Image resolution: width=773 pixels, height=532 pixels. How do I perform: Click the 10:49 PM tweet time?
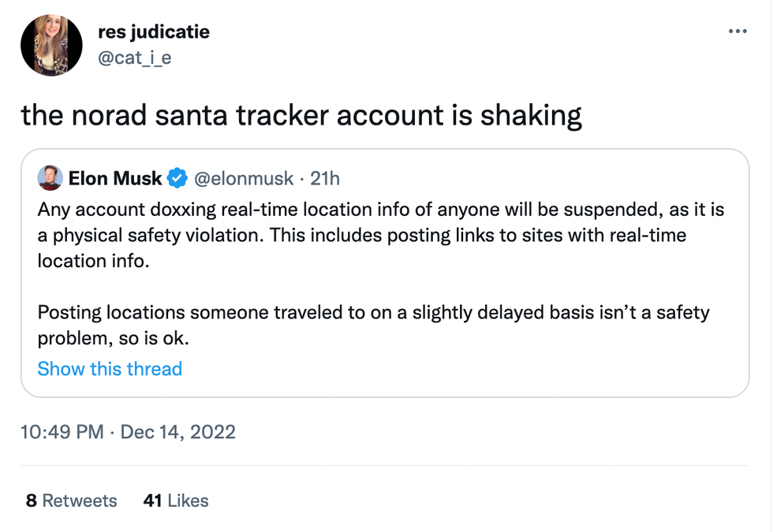pos(60,432)
